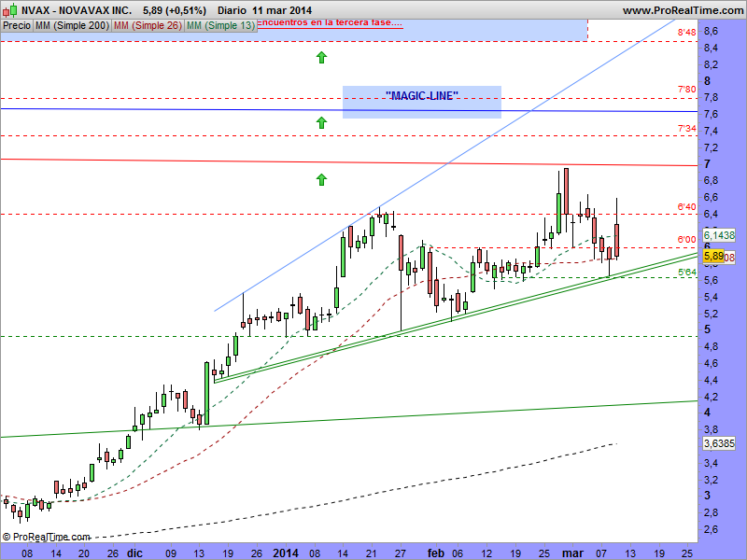Click the 3,2 price axis label
Image resolution: width=747 pixels, height=560 pixels.
(711, 480)
